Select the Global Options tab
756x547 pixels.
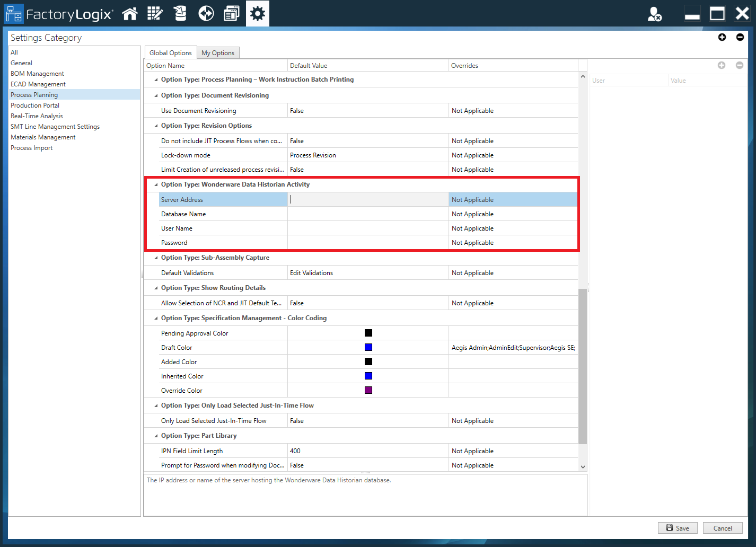[x=171, y=53]
